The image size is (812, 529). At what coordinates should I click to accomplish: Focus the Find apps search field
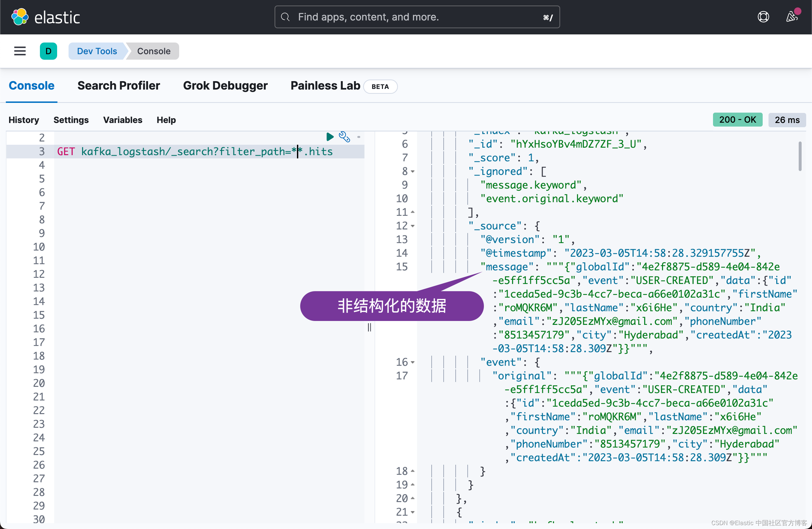[417, 17]
